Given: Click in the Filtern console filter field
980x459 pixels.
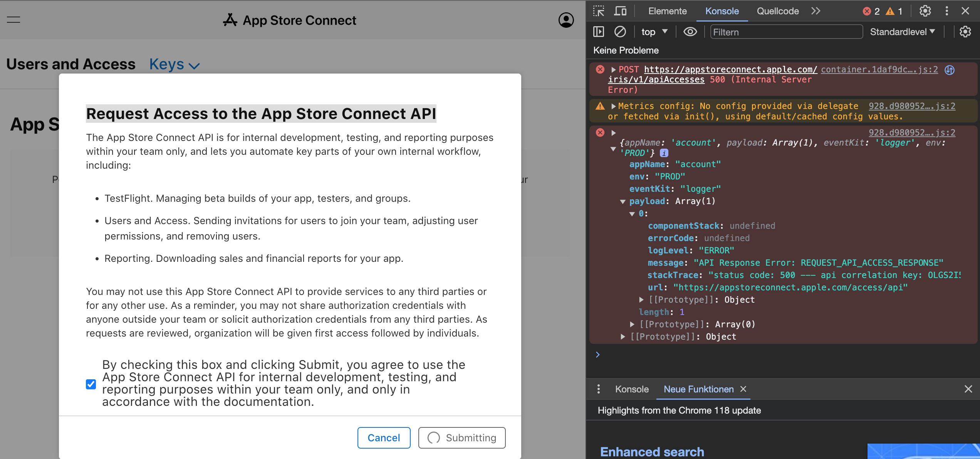Looking at the screenshot, I should pos(786,32).
